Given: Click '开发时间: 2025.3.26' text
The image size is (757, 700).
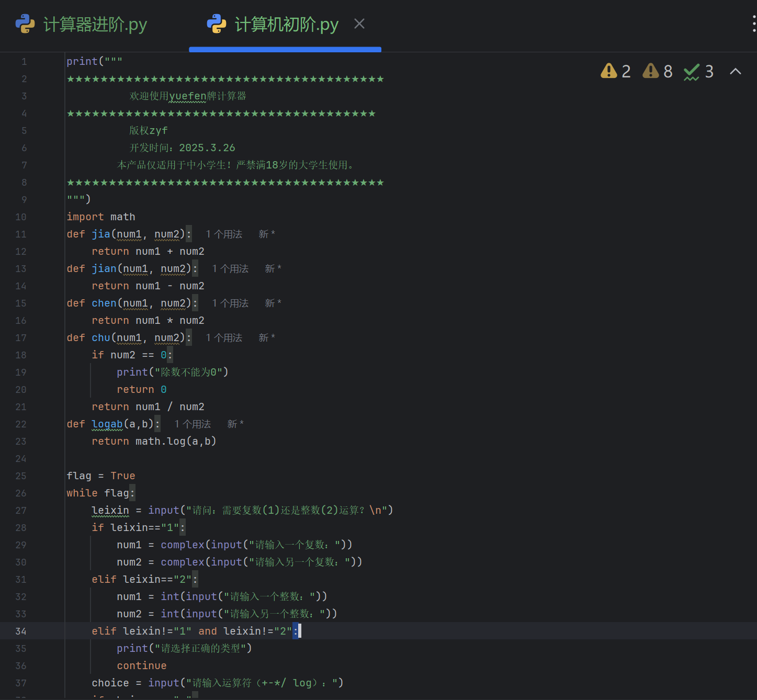Looking at the screenshot, I should tap(182, 148).
